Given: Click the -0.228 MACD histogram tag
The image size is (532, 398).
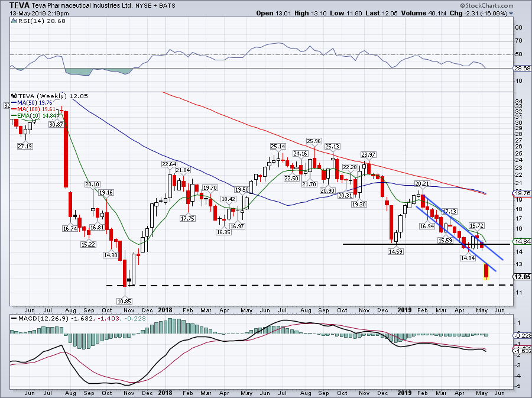Looking at the screenshot, I should tap(522, 335).
